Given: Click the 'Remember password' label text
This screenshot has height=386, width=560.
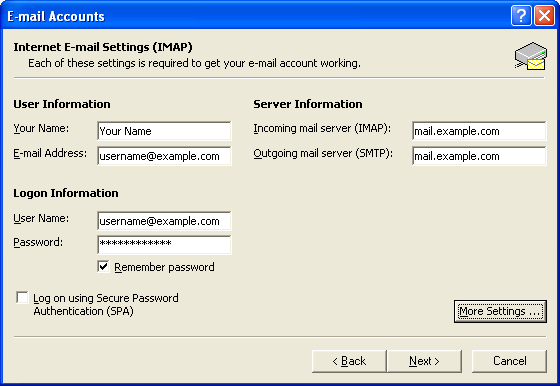Looking at the screenshot, I should (164, 267).
